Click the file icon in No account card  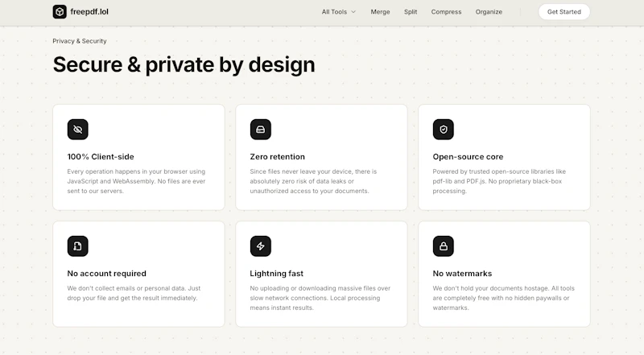(x=77, y=246)
